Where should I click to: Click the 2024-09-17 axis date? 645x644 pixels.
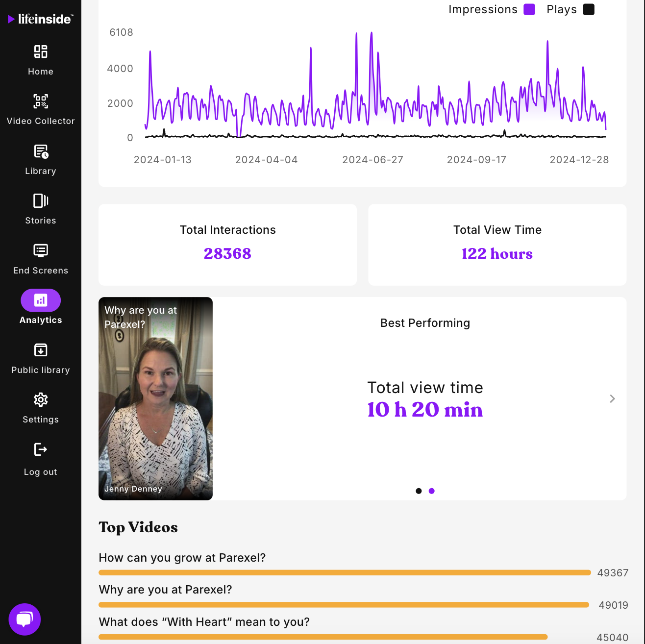[477, 160]
